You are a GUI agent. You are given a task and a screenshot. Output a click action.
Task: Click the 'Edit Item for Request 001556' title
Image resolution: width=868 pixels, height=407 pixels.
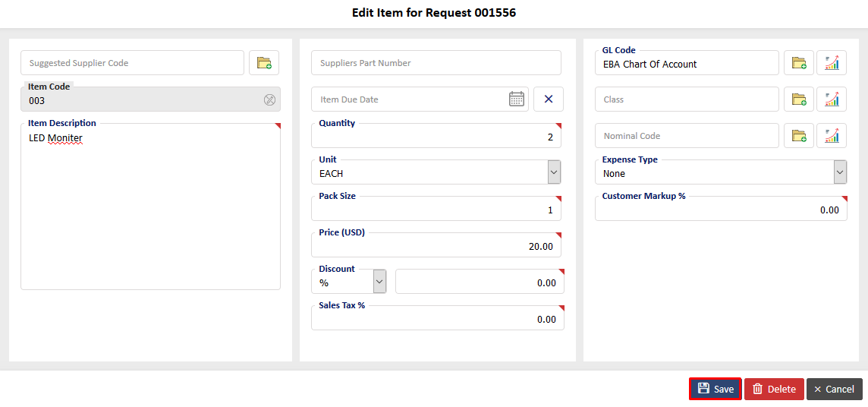coord(434,14)
